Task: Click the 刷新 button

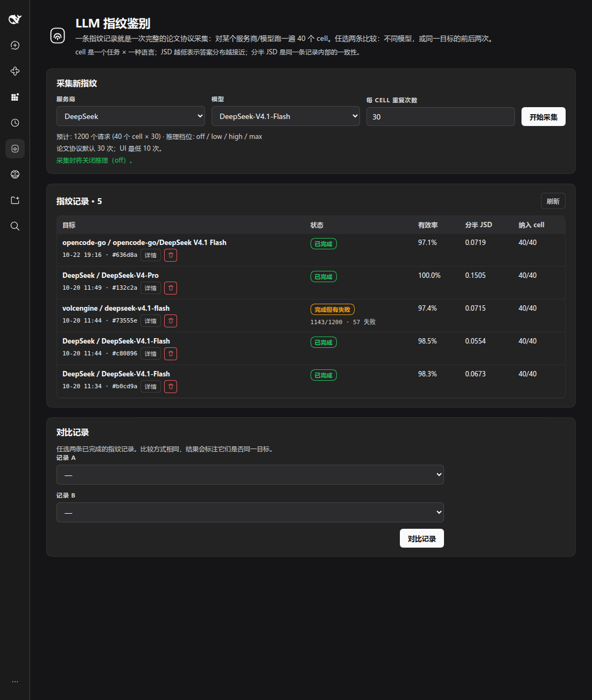Action: tap(553, 201)
